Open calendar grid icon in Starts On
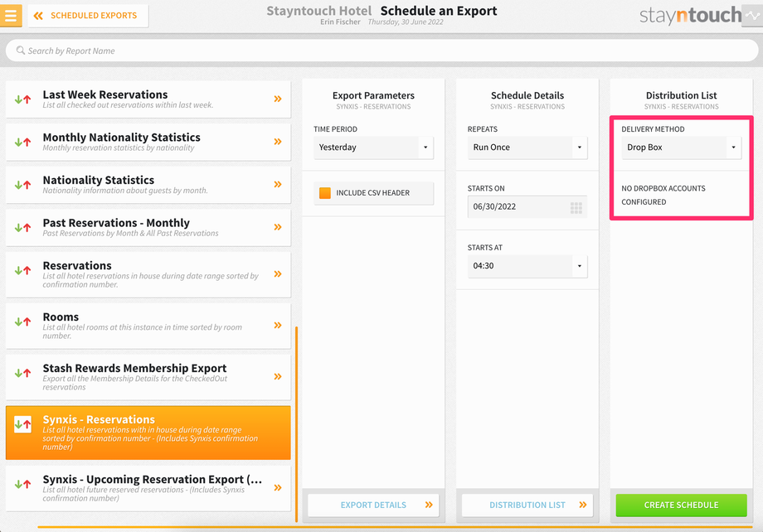This screenshot has height=532, width=763. [x=576, y=208]
